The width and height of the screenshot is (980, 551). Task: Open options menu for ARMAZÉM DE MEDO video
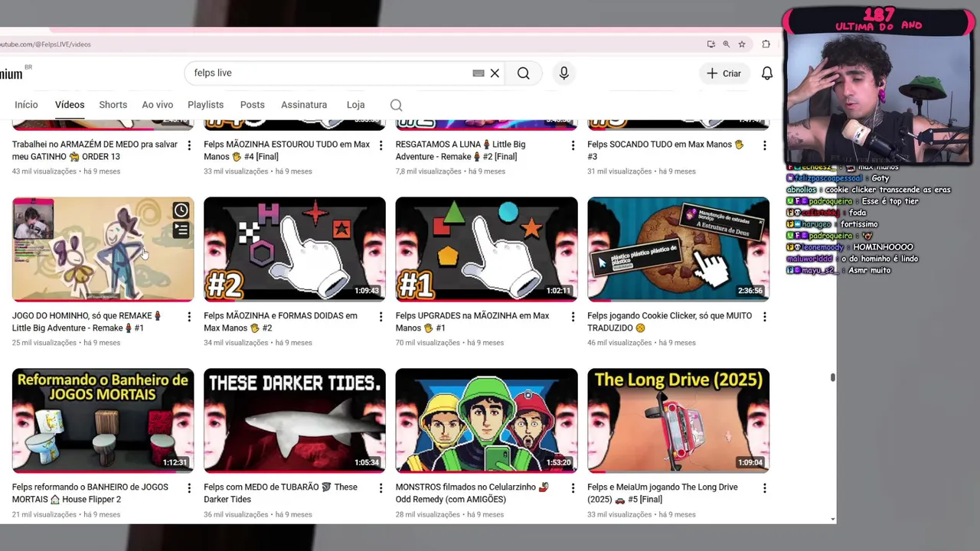(x=189, y=145)
